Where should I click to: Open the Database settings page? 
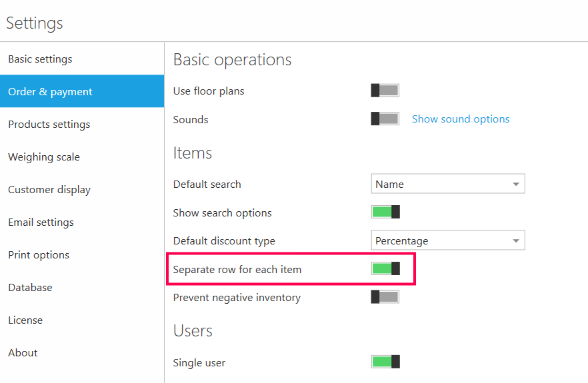click(30, 288)
